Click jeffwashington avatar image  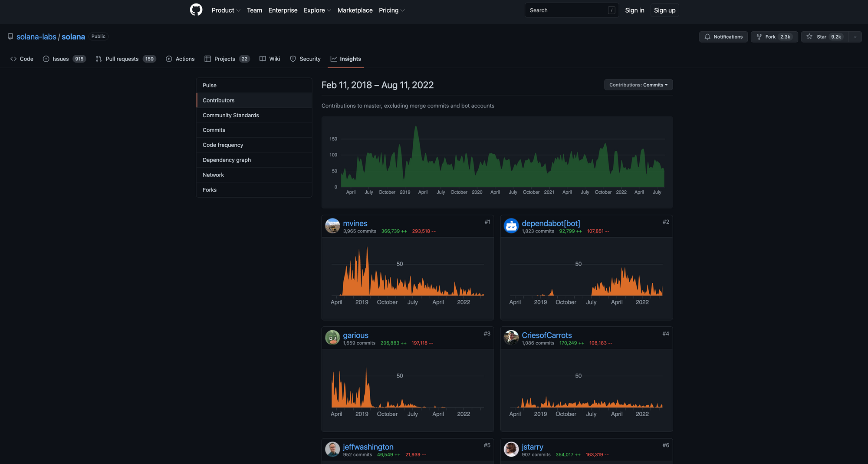[332, 449]
